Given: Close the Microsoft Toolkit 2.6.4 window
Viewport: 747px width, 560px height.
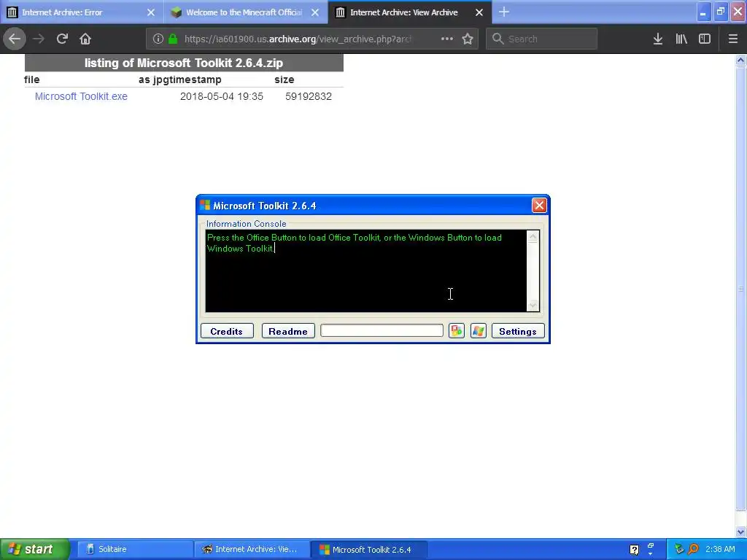Looking at the screenshot, I should click(x=539, y=205).
